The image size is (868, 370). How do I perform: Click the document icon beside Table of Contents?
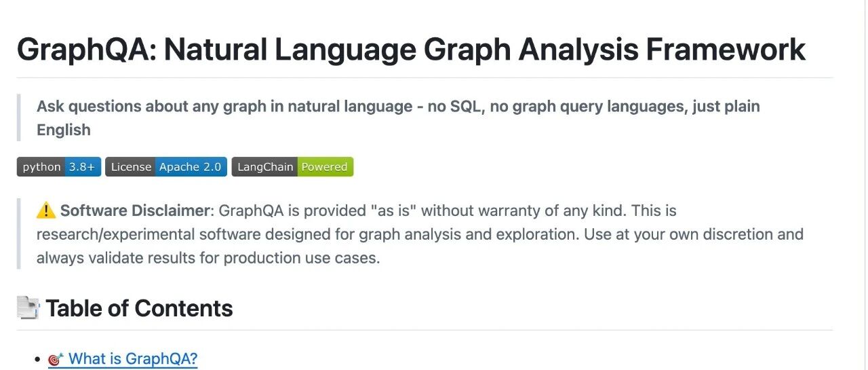coord(28,308)
